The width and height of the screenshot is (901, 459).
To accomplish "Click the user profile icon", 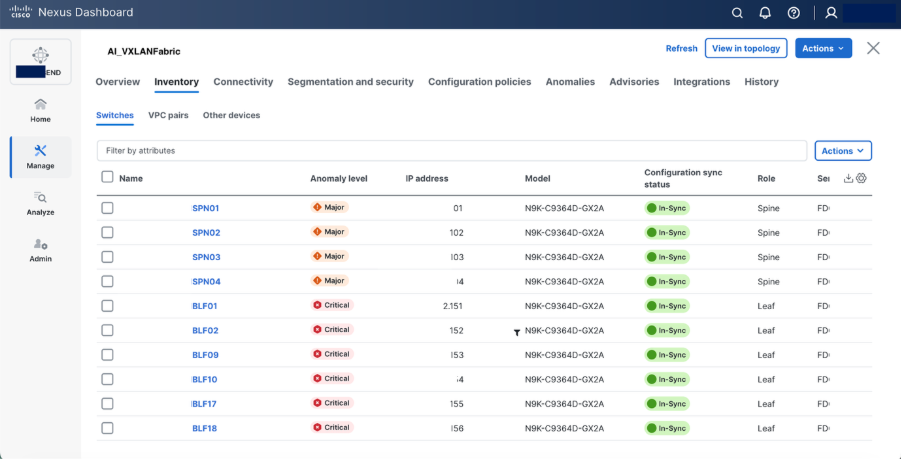I will 830,13.
